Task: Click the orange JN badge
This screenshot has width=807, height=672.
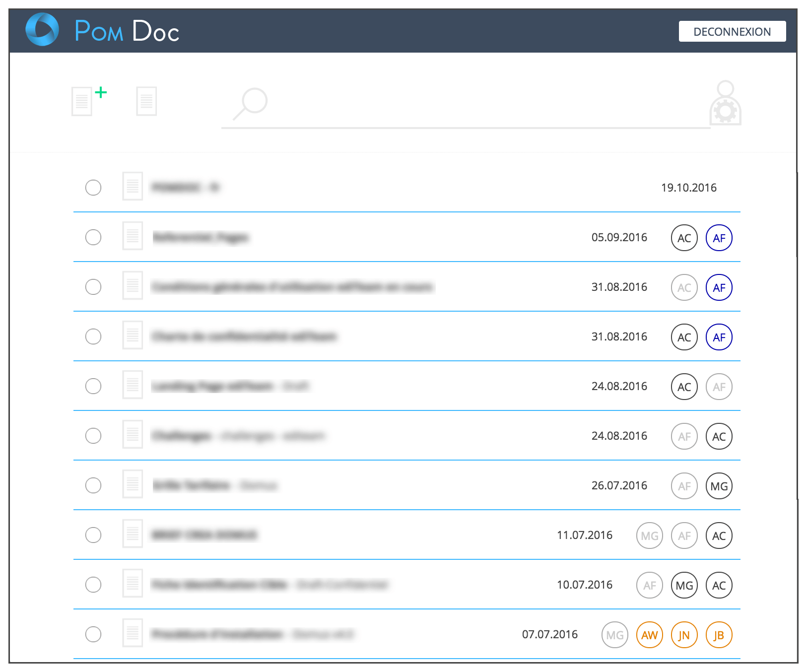Action: (x=684, y=635)
